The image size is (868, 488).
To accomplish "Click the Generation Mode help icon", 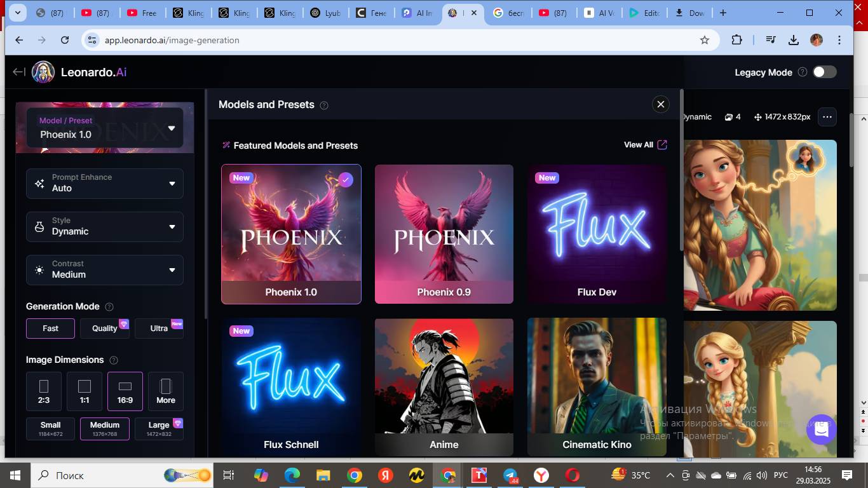I will pyautogui.click(x=109, y=307).
